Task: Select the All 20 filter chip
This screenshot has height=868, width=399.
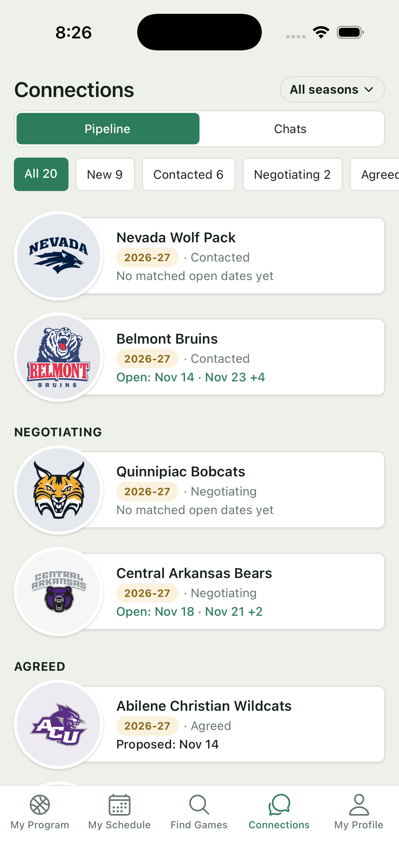Action: click(x=41, y=174)
